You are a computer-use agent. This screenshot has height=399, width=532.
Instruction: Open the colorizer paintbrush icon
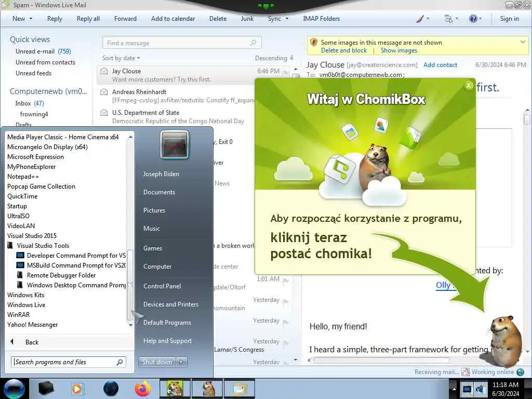point(420,19)
